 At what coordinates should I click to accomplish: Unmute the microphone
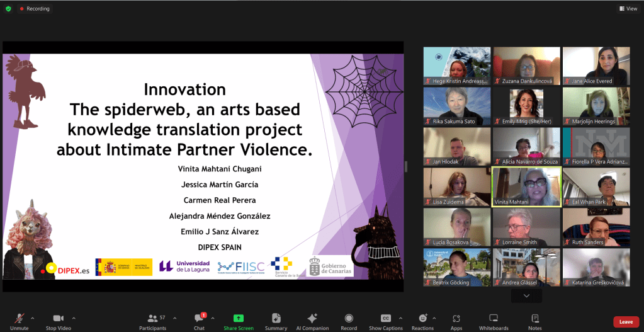coord(19,319)
